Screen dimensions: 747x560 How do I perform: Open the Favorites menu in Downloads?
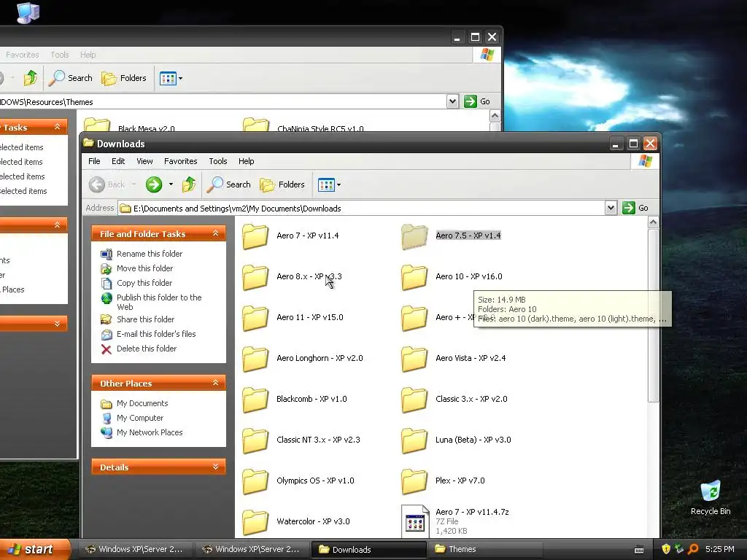click(x=181, y=161)
